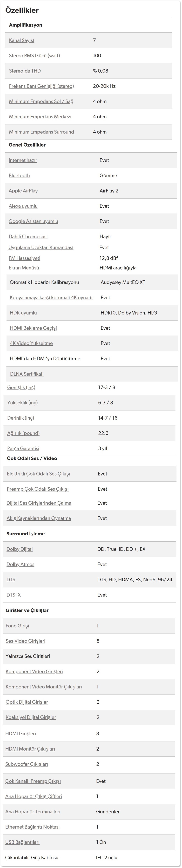Open the Kanal Sayısı glossary link

(x=22, y=40)
